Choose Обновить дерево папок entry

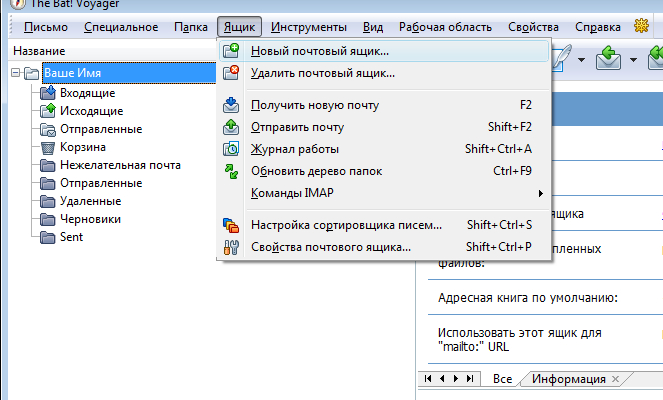(x=384, y=171)
